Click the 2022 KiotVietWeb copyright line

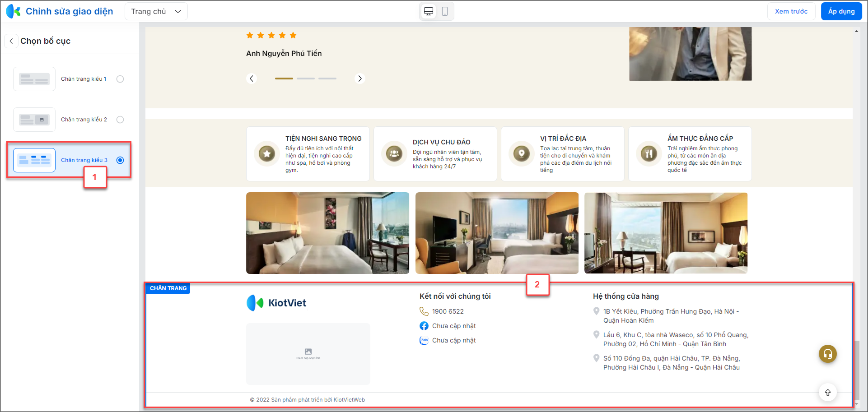point(308,400)
